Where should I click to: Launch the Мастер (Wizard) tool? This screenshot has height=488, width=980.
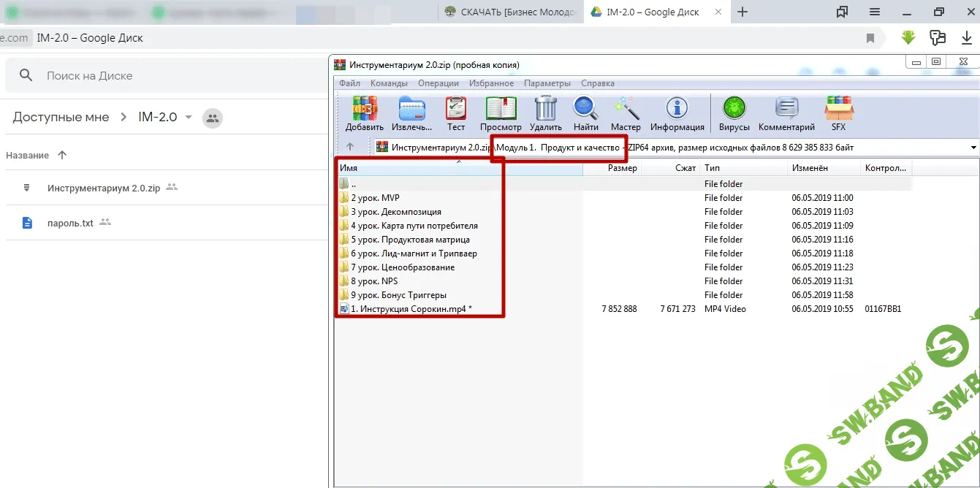(x=626, y=113)
